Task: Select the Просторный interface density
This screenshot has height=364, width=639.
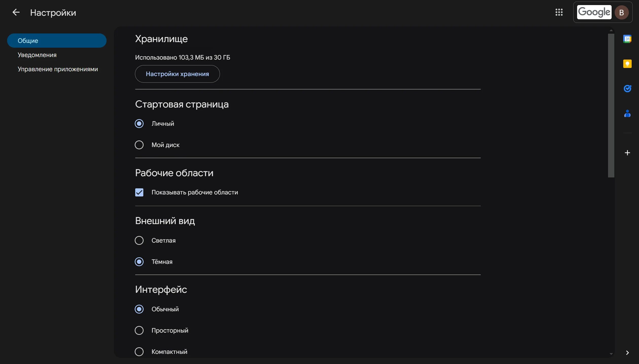Action: [x=139, y=331]
